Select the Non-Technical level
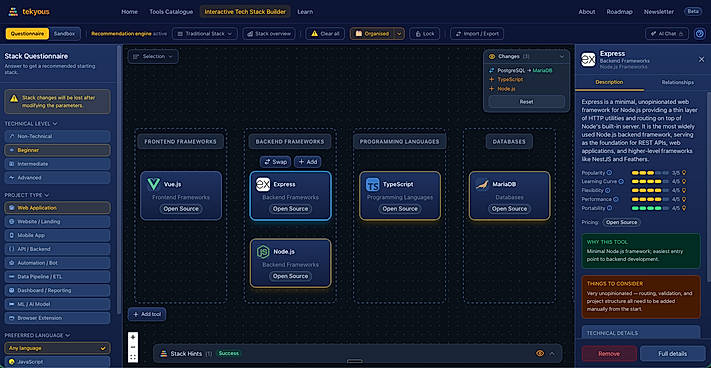 [57, 136]
